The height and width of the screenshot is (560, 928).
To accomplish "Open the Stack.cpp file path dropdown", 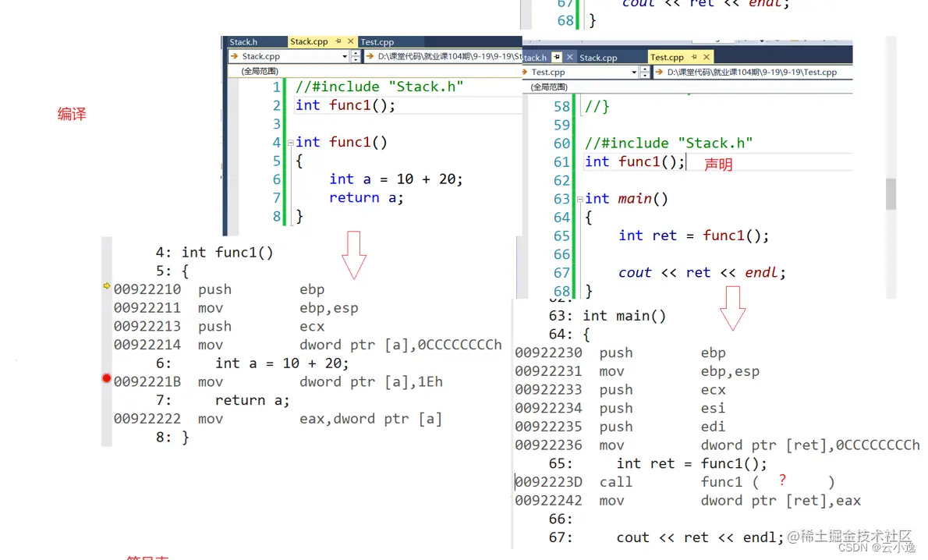I will [441, 56].
